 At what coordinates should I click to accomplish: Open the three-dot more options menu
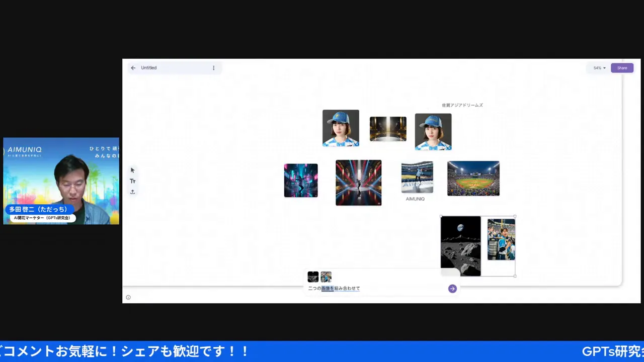tap(213, 68)
